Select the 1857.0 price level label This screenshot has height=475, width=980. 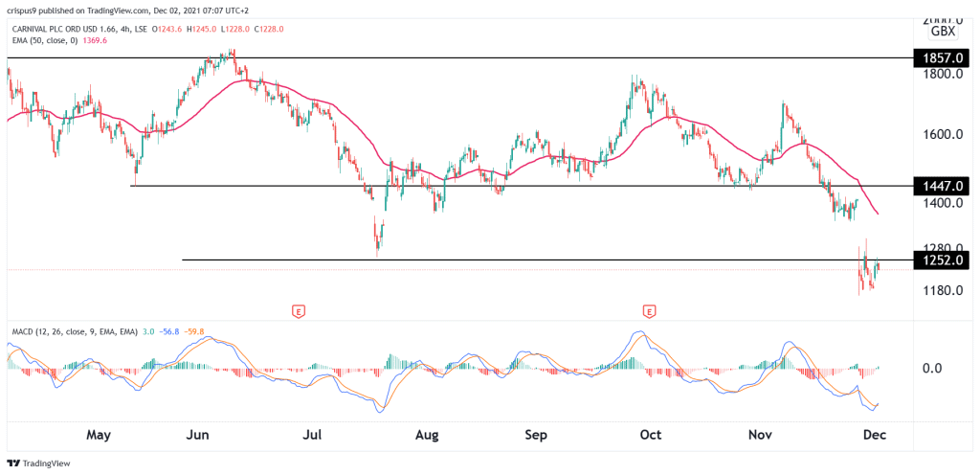(942, 57)
